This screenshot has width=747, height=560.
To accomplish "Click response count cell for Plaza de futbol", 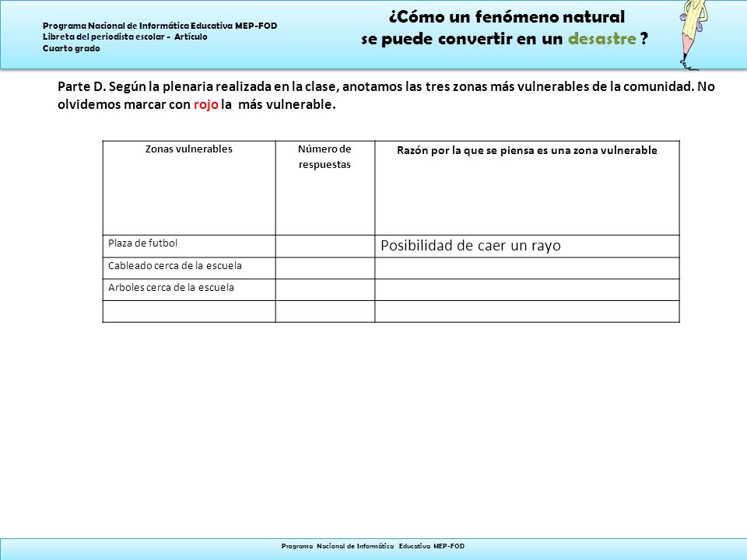I will (x=325, y=247).
